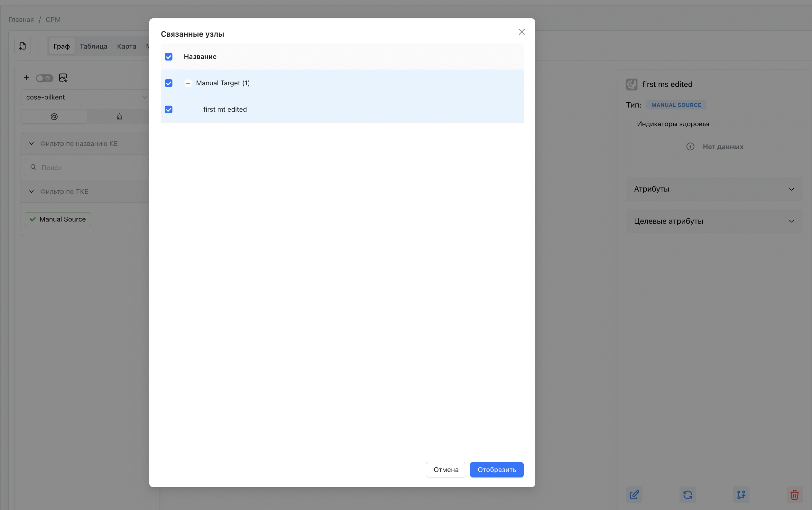Click the search magnifier icon
This screenshot has width=812, height=510.
[x=33, y=167]
